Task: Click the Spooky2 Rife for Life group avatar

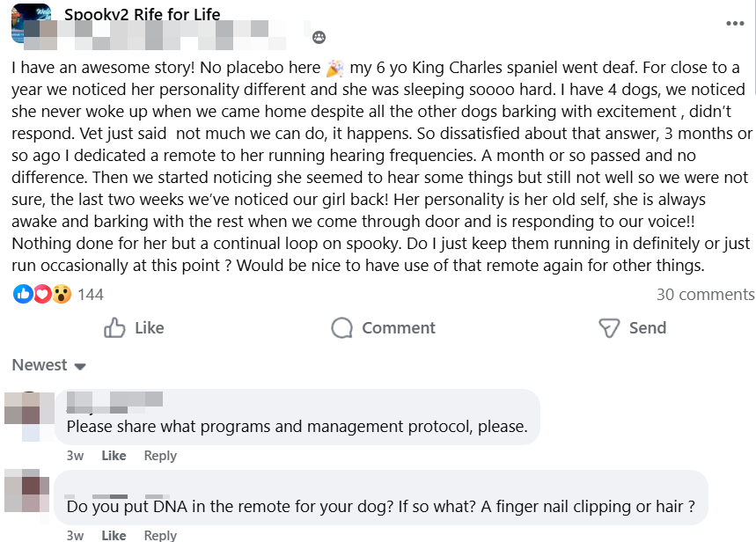Action: [30, 23]
